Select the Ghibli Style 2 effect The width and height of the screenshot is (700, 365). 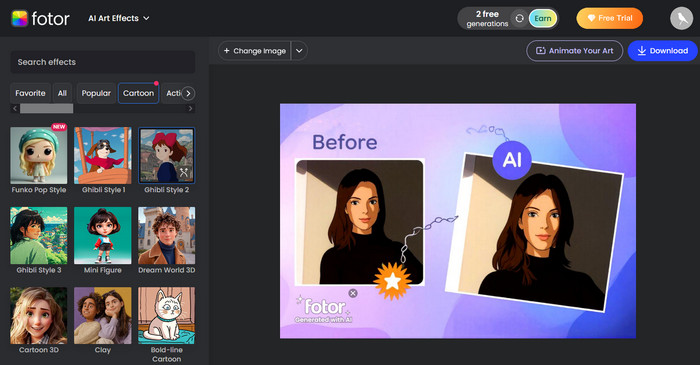click(167, 156)
